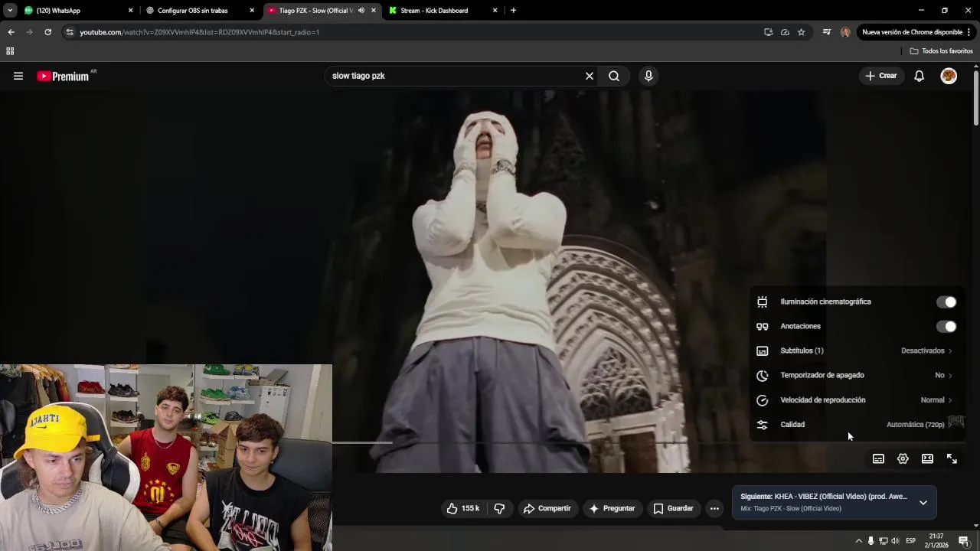Viewport: 980px width, 551px height.
Task: Start voice search with microphone icon
Action: click(648, 76)
